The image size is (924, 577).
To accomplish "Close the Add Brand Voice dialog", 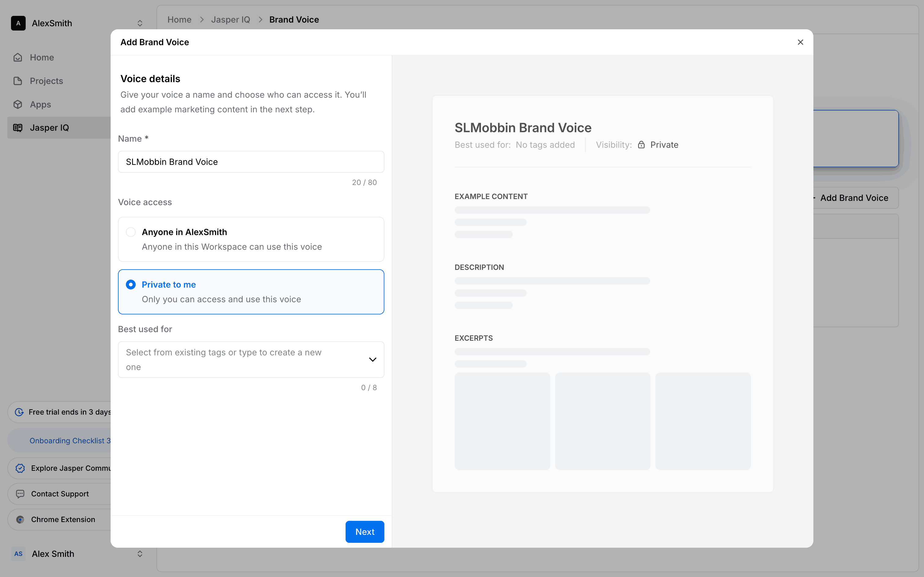I will pos(800,42).
